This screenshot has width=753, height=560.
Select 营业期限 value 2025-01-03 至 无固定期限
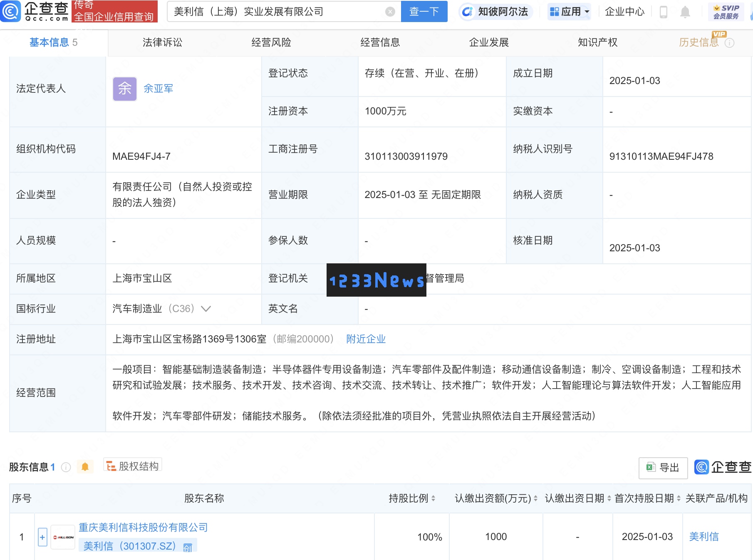pos(423,195)
